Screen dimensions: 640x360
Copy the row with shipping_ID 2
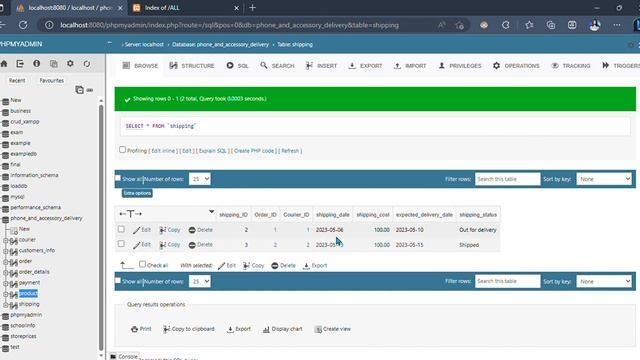coord(170,230)
